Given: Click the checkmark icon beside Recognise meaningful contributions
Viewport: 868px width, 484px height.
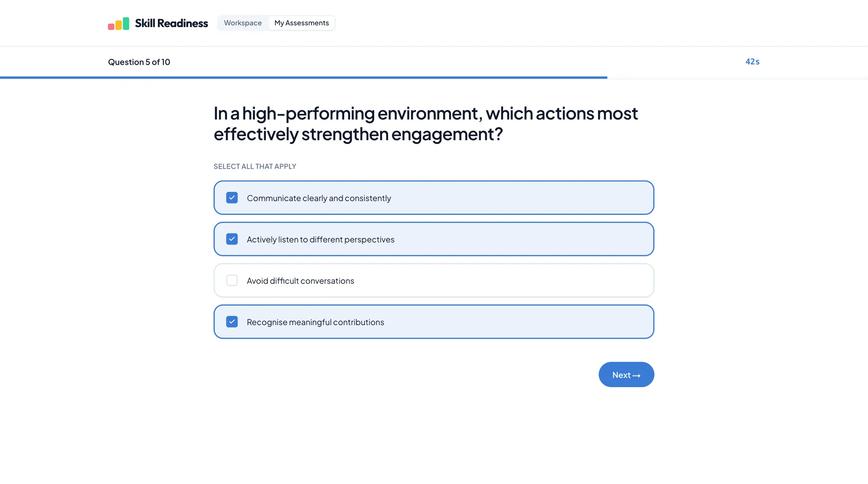Looking at the screenshot, I should pos(232,322).
